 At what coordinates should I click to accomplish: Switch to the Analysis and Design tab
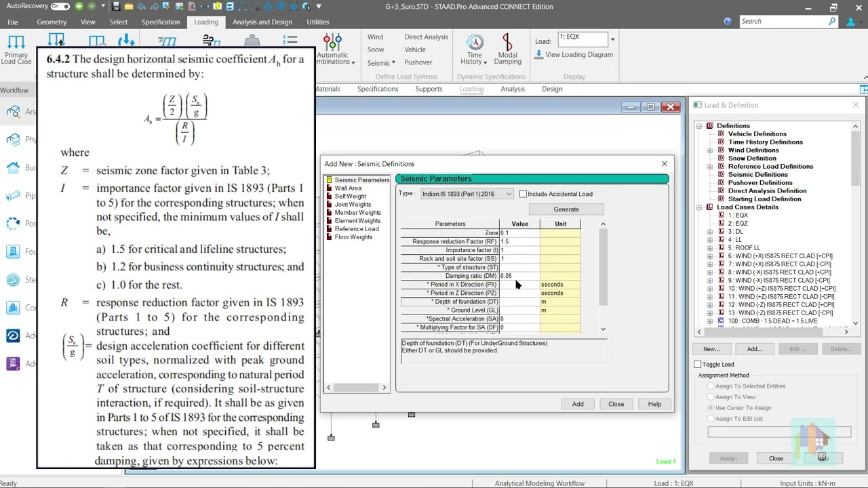(262, 22)
